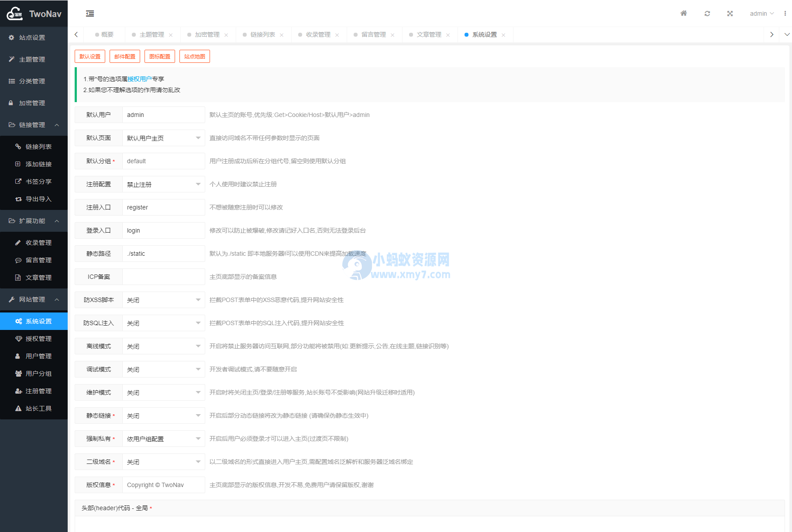Close the 文章管理 tab
The image size is (792, 532).
click(448, 35)
